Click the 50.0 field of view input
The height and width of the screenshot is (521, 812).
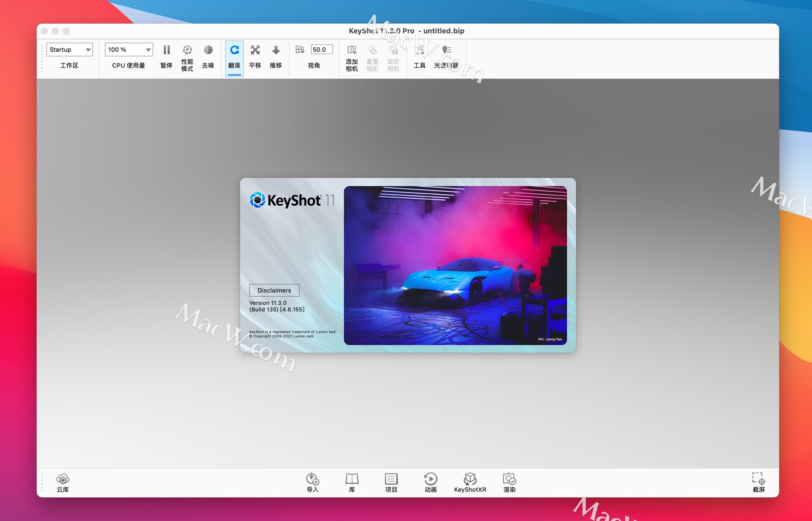322,50
